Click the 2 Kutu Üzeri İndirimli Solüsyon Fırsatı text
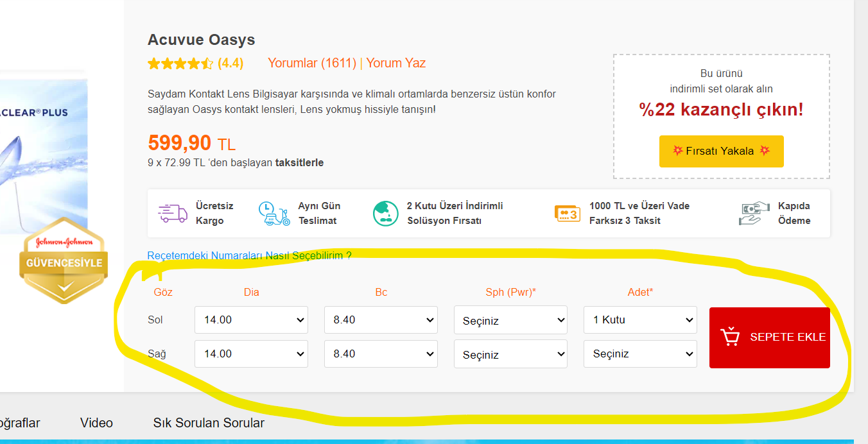This screenshot has width=868, height=444. pyautogui.click(x=455, y=213)
